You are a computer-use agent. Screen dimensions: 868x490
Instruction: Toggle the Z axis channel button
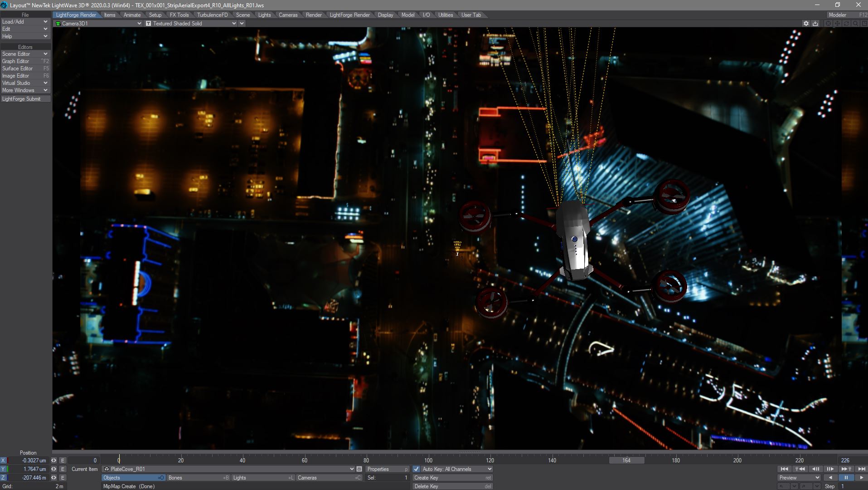pos(3,478)
